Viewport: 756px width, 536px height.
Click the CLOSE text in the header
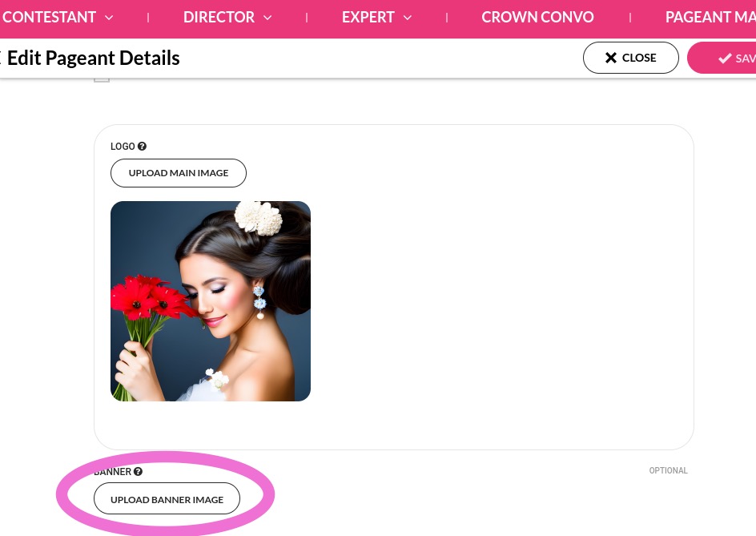(639, 58)
